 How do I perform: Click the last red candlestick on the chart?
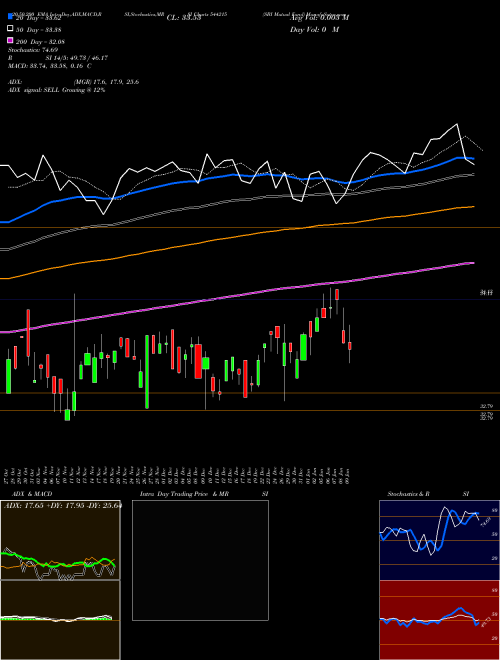tap(349, 346)
